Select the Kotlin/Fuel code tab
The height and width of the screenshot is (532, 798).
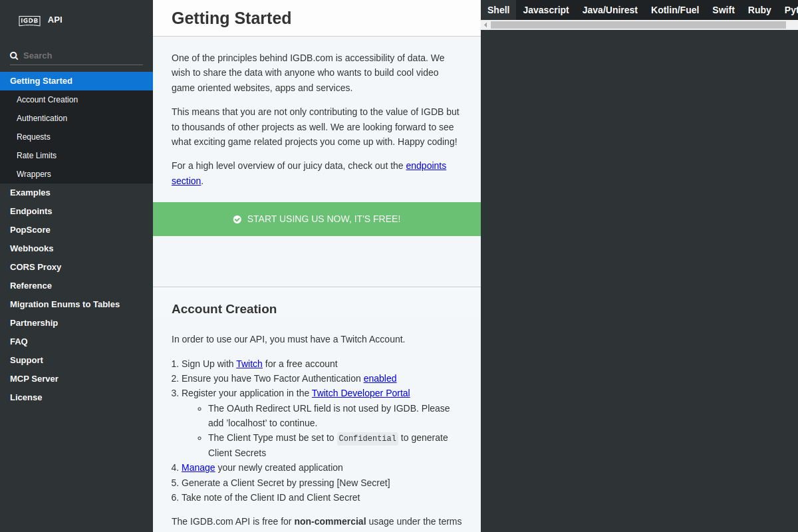675,10
